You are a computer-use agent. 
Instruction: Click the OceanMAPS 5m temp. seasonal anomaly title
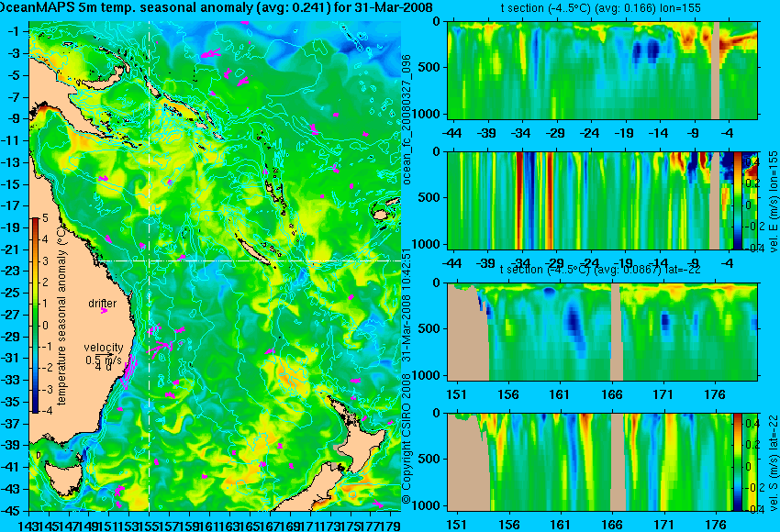(x=216, y=7)
